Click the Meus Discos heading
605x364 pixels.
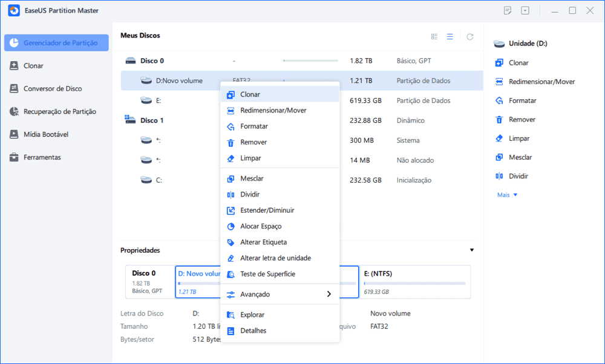(x=140, y=36)
